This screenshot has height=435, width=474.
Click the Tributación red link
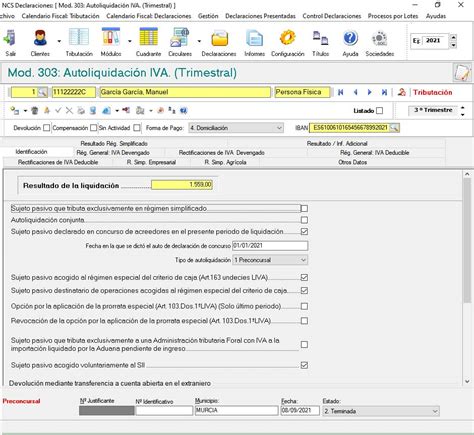pyautogui.click(x=433, y=92)
